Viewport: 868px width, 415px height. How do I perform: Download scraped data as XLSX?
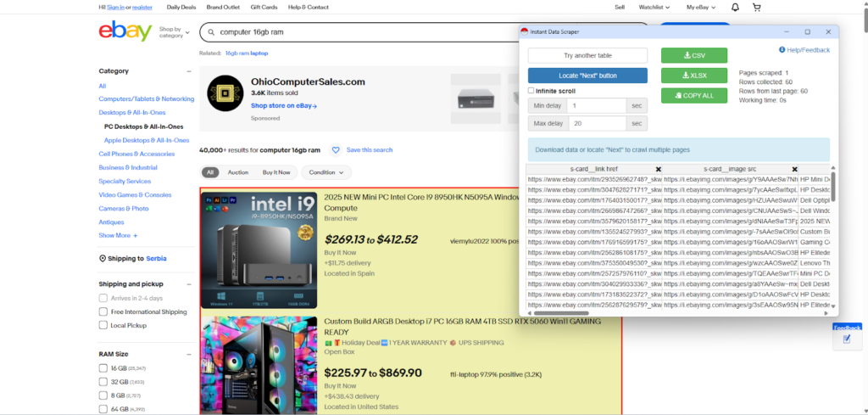pyautogui.click(x=694, y=76)
